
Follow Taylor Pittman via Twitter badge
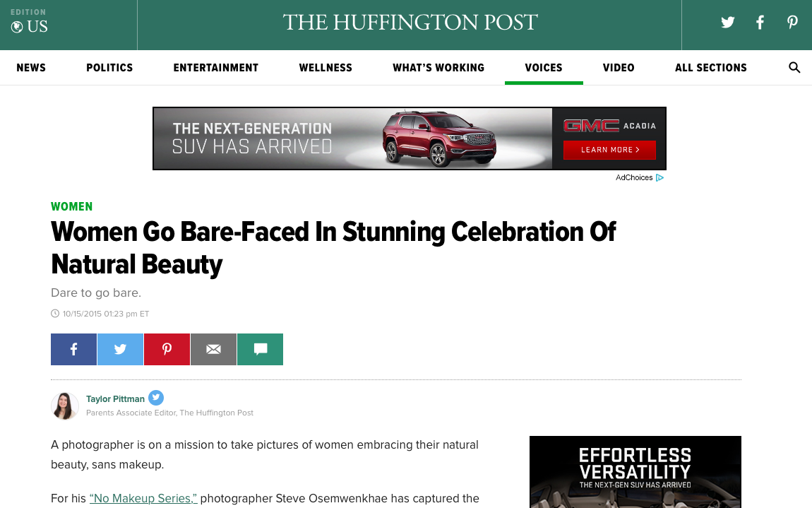[156, 398]
